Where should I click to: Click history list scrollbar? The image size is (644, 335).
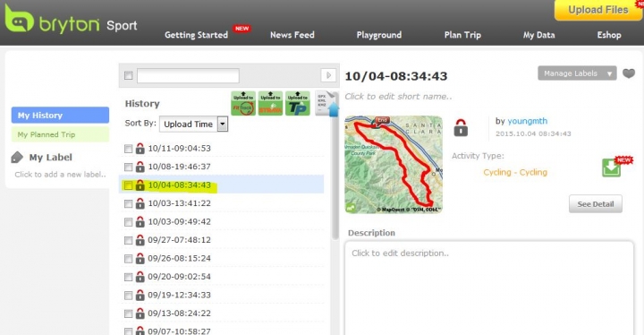335,165
